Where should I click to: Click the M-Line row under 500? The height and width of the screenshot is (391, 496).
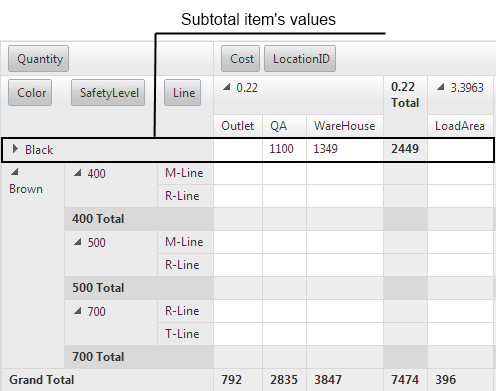coord(185,242)
